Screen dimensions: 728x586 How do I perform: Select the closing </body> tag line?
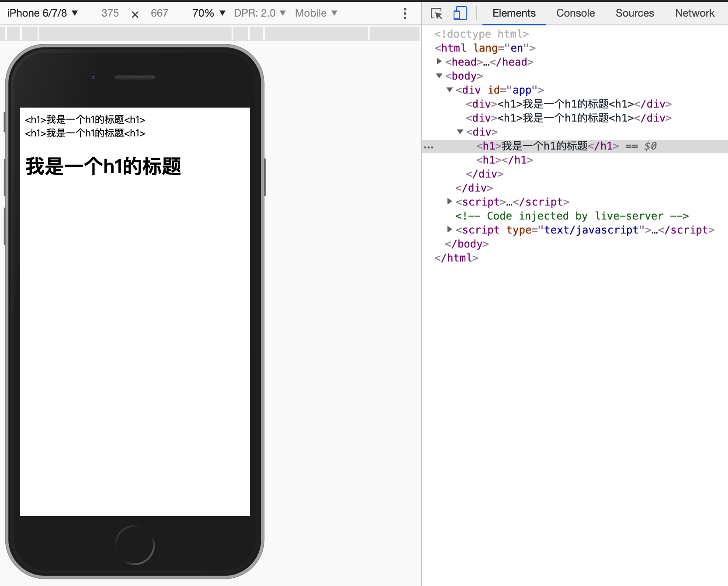(x=467, y=244)
